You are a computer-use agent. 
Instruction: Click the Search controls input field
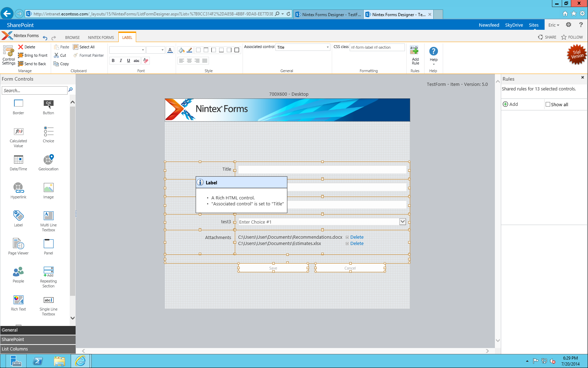pyautogui.click(x=35, y=90)
